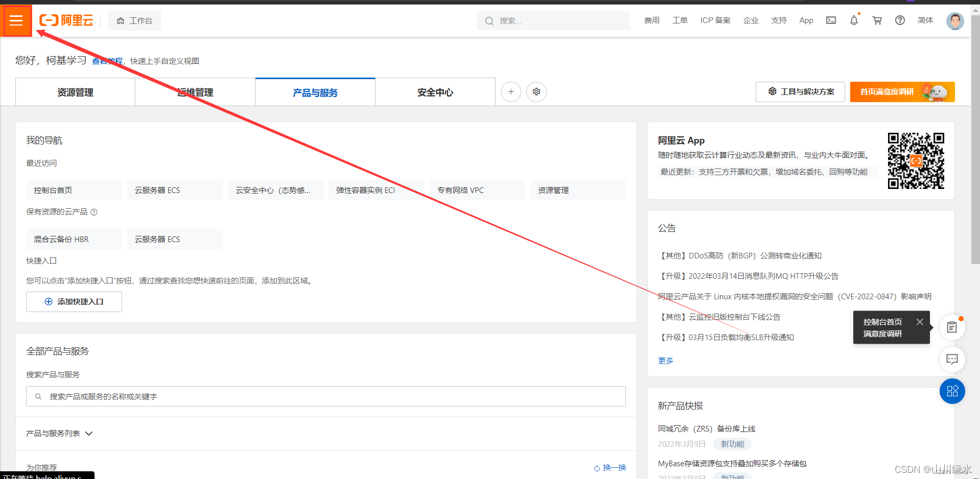980x479 pixels.
Task: Click 换一换 refresh recommendations
Action: [x=610, y=468]
